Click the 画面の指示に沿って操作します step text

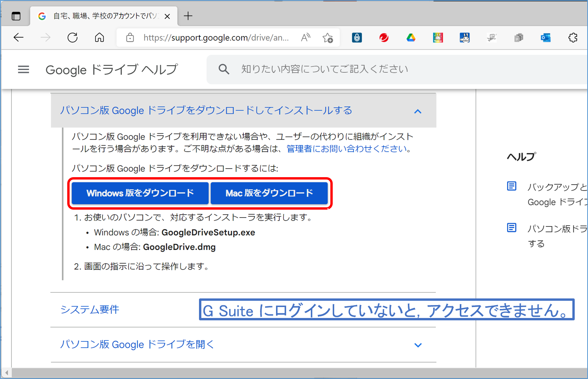pos(147,266)
